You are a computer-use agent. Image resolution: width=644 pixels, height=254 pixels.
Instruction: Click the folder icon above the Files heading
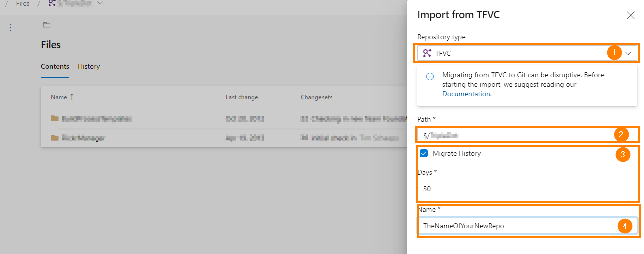47,25
